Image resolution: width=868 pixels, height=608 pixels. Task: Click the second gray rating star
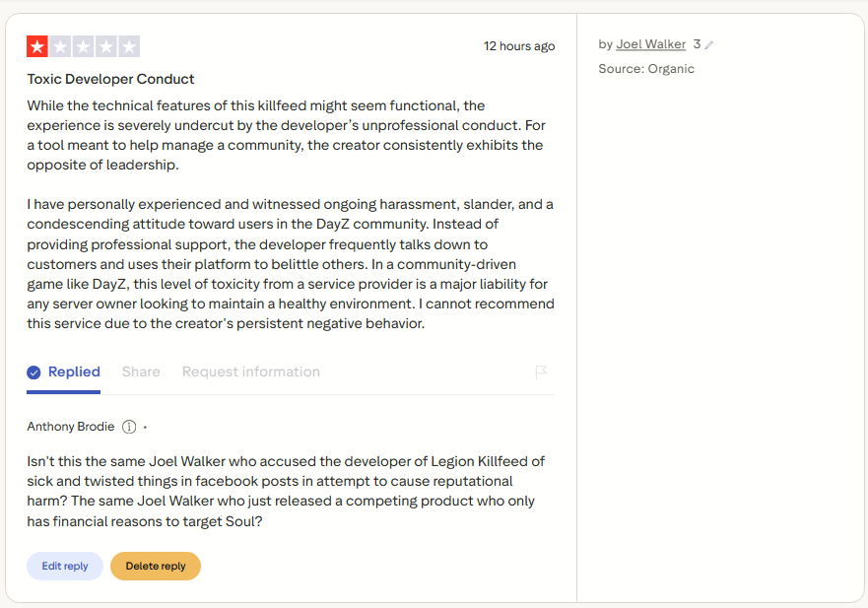point(60,46)
